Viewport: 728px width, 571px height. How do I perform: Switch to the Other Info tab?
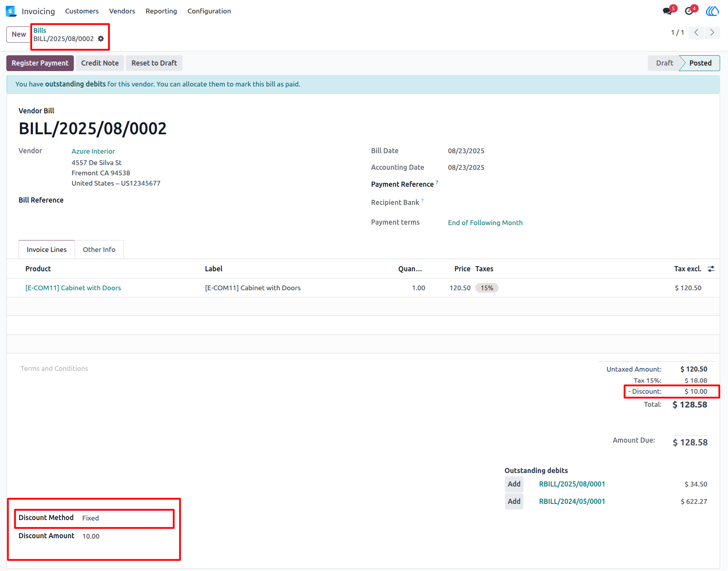tap(99, 250)
